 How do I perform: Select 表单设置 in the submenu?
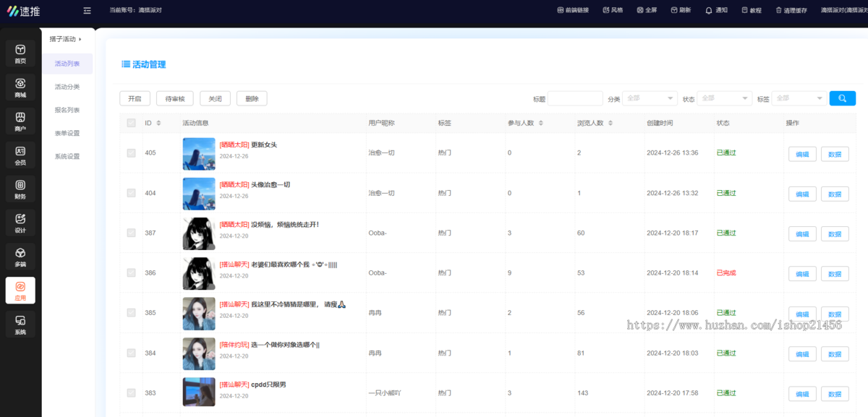[67, 133]
